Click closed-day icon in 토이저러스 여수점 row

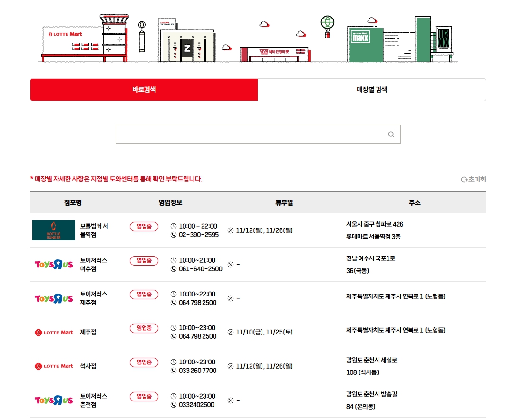[x=231, y=265]
